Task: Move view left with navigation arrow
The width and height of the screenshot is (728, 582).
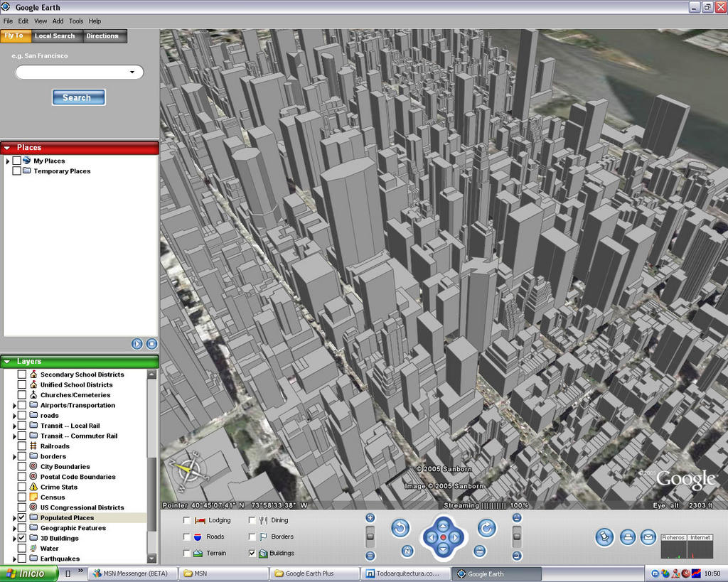Action: 432,537
